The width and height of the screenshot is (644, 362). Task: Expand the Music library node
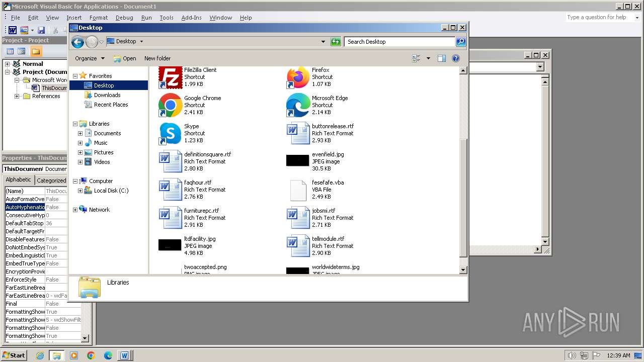(80, 143)
